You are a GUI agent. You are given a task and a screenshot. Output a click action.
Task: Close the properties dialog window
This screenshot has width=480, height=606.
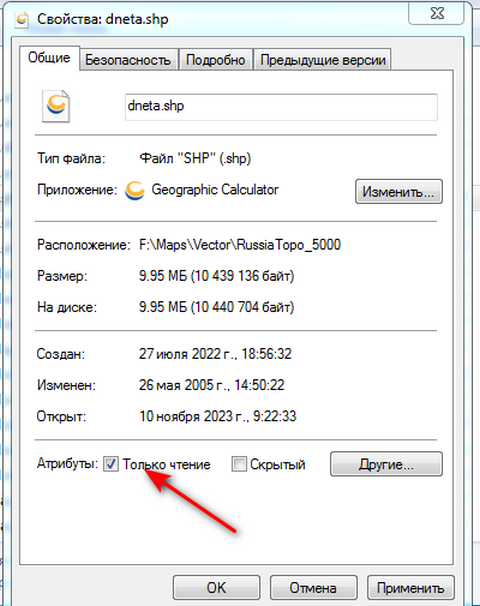pos(437,14)
